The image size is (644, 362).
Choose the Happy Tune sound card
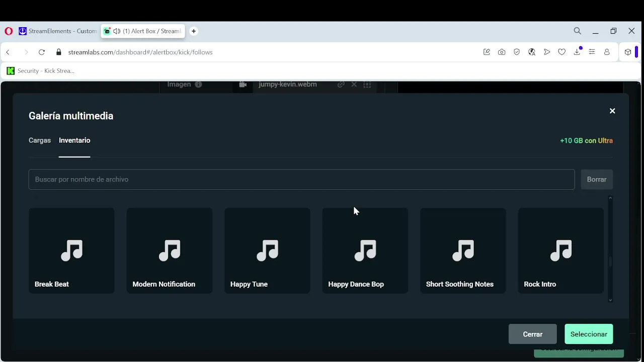(267, 250)
